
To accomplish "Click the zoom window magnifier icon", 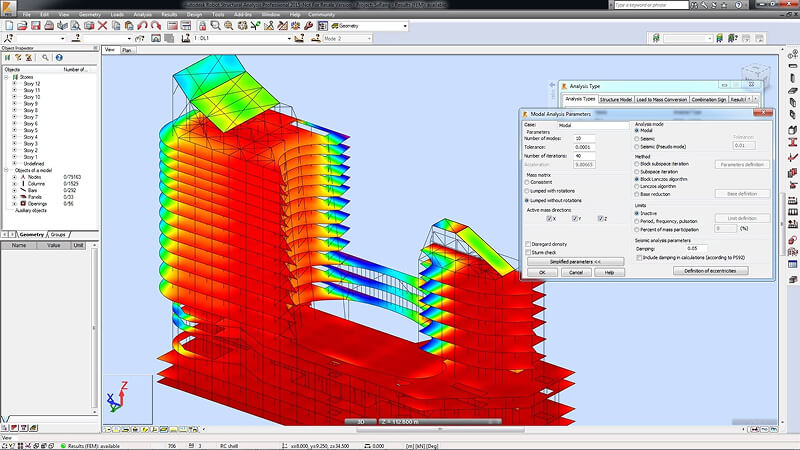I will (216, 26).
